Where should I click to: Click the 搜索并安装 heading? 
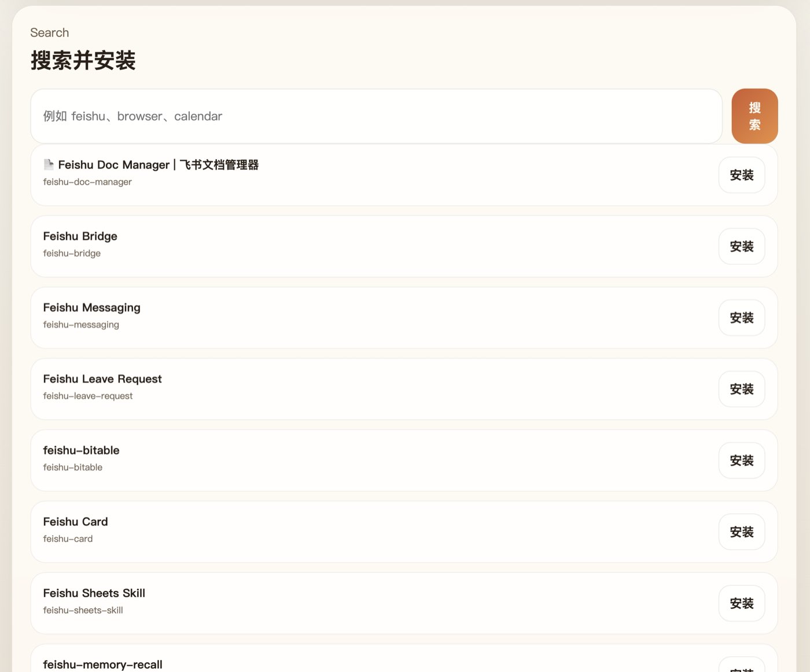tap(83, 60)
